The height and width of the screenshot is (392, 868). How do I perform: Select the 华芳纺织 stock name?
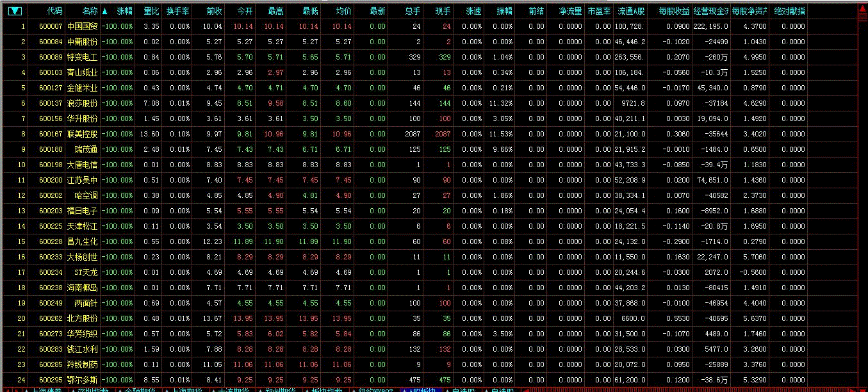[x=83, y=334]
